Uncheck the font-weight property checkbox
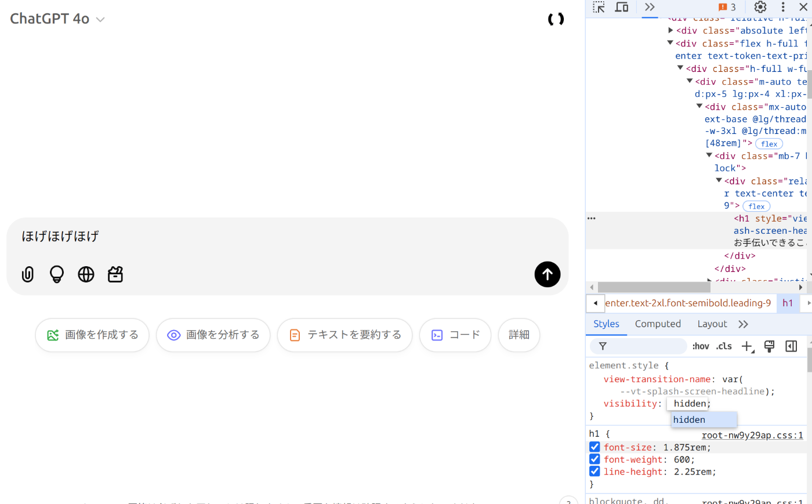The height and width of the screenshot is (504, 812). pos(594,459)
